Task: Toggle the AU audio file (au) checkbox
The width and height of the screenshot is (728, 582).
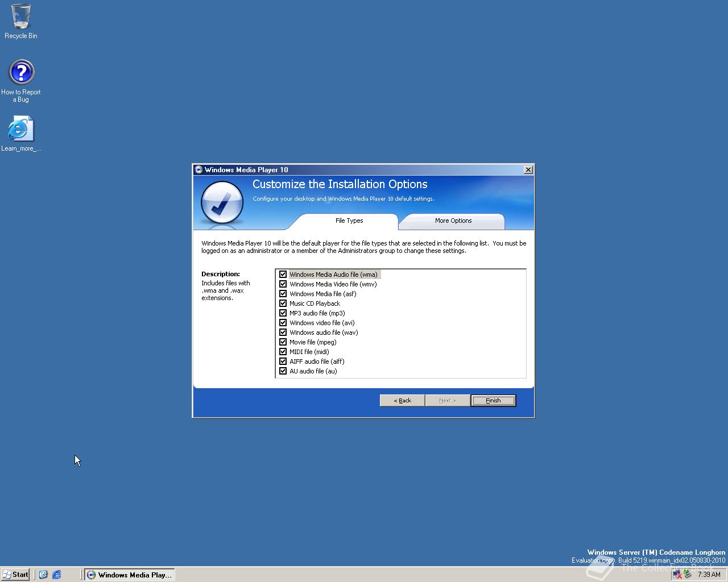Action: 283,371
